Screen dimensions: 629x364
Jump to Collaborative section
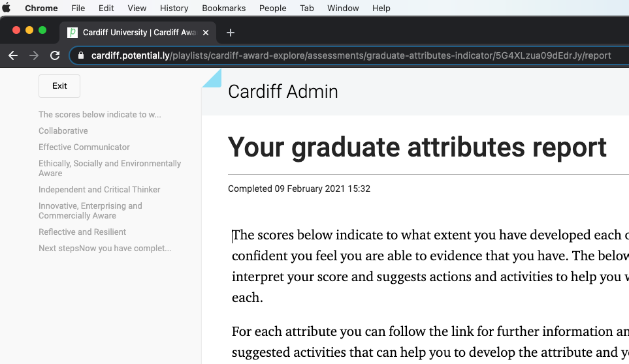click(63, 131)
